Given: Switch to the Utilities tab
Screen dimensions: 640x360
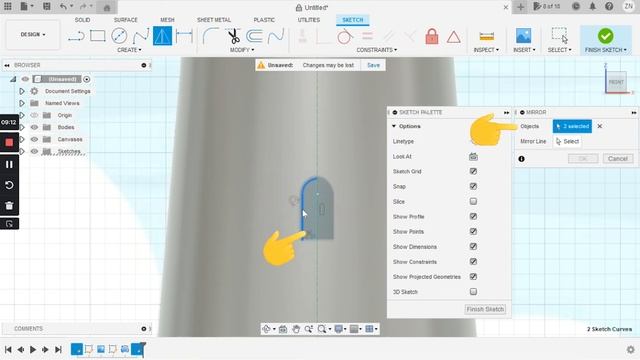Looking at the screenshot, I should [309, 20].
